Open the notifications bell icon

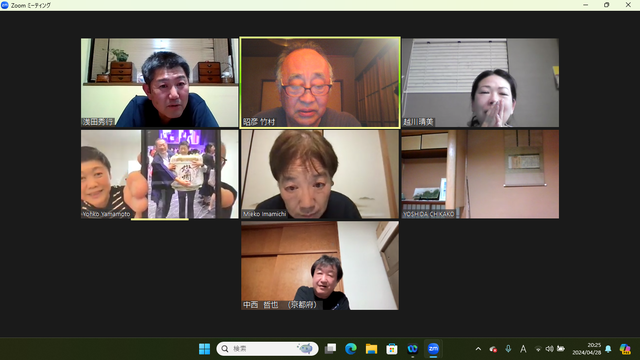(x=608, y=349)
